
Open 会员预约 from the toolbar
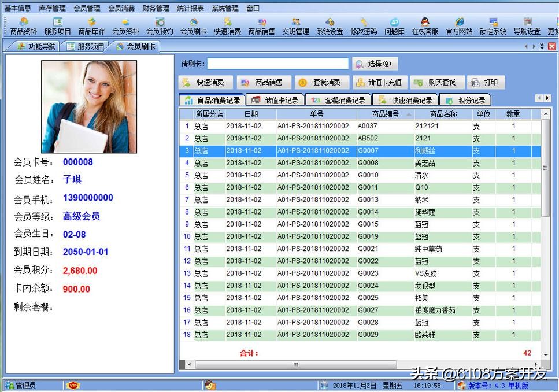click(x=160, y=26)
